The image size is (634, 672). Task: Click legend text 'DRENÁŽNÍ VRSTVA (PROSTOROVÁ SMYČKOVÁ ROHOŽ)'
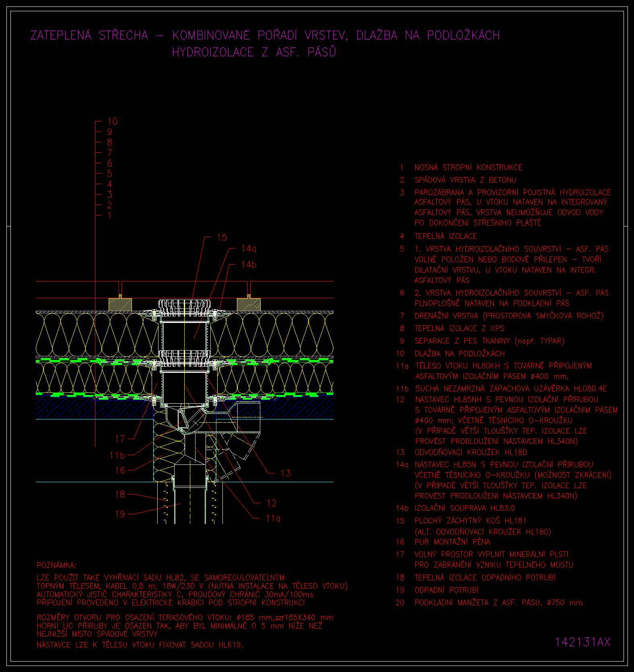click(509, 316)
